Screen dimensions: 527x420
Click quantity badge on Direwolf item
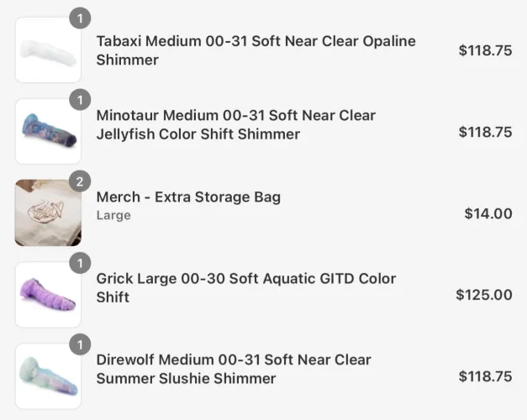click(x=80, y=344)
